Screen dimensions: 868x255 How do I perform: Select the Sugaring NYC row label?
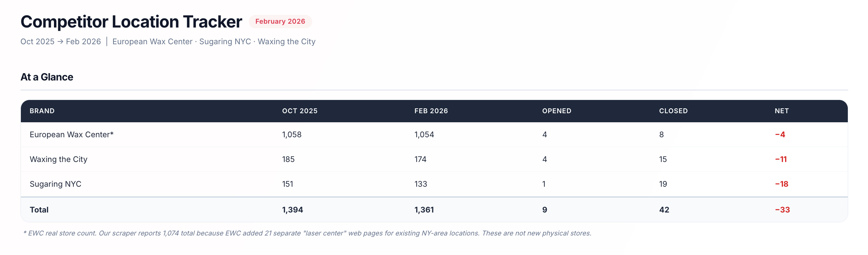(55, 184)
